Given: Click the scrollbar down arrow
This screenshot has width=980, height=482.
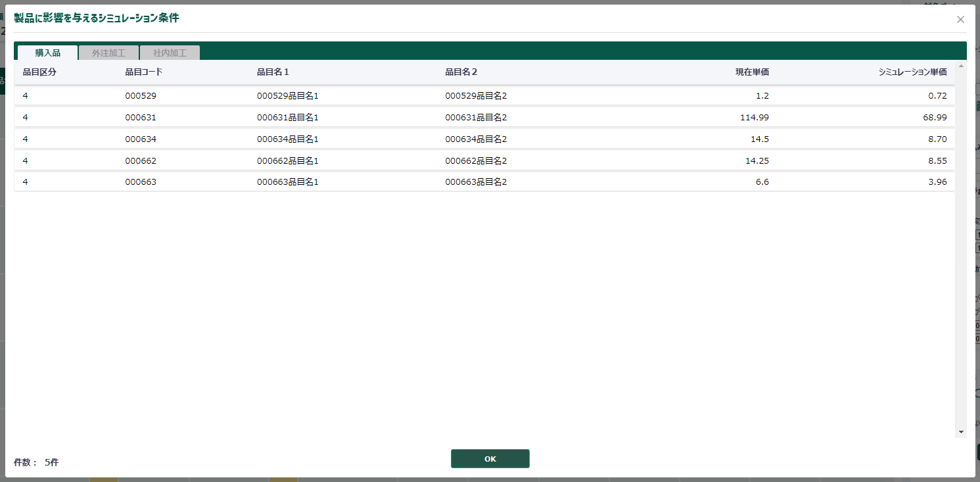Looking at the screenshot, I should coord(962,432).
